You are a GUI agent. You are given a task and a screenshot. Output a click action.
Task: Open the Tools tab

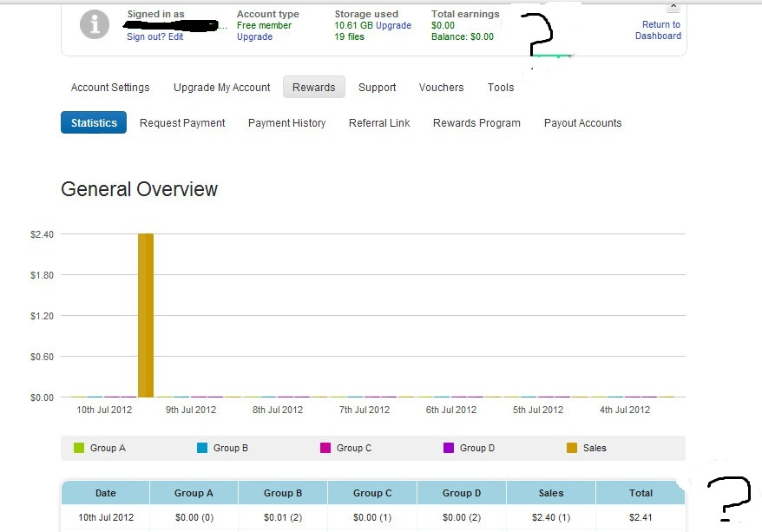pyautogui.click(x=501, y=88)
